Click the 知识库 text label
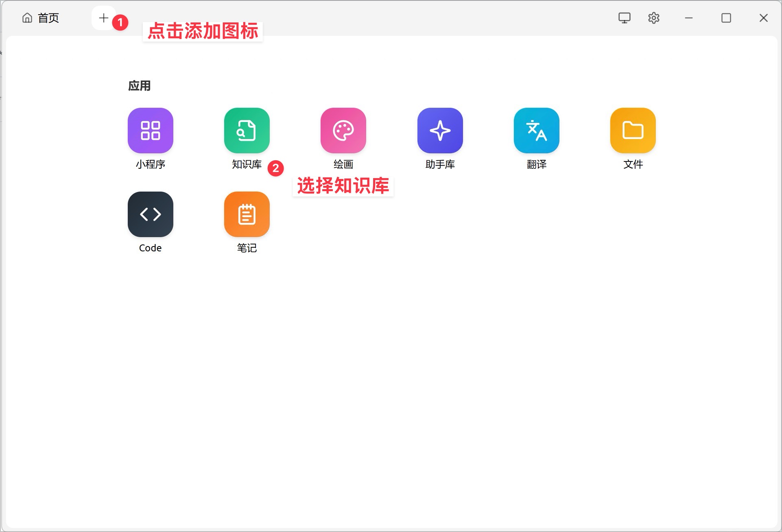The height and width of the screenshot is (532, 782). click(x=247, y=164)
